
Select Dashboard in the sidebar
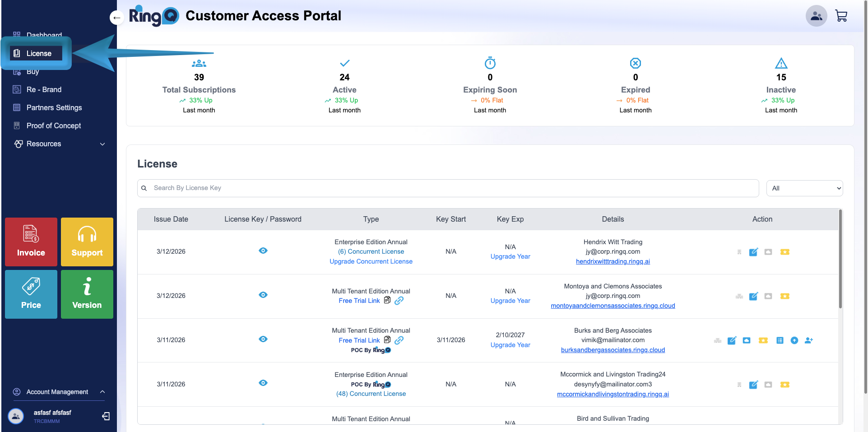point(44,34)
